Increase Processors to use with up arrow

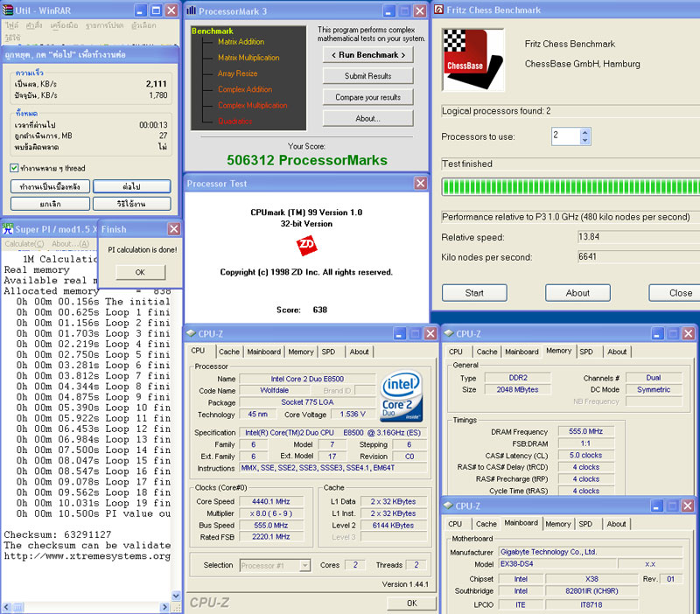point(584,132)
